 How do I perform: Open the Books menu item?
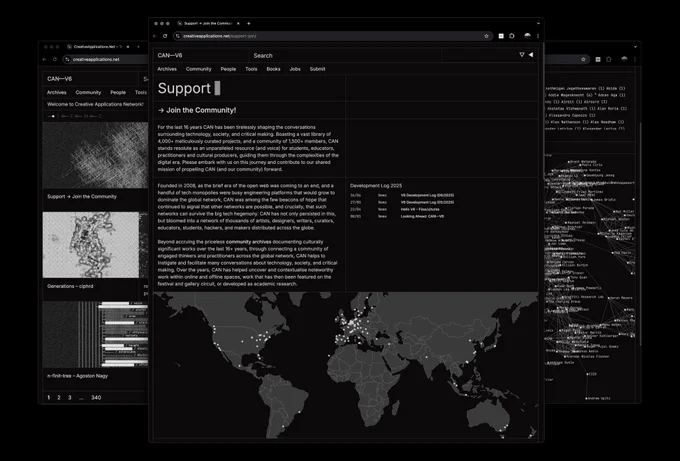pyautogui.click(x=273, y=69)
